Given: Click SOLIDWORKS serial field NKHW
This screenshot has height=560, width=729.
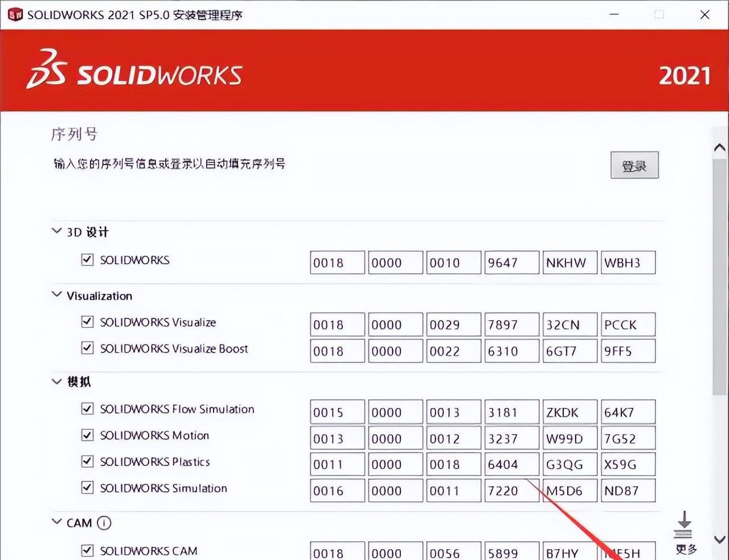Looking at the screenshot, I should click(x=570, y=263).
